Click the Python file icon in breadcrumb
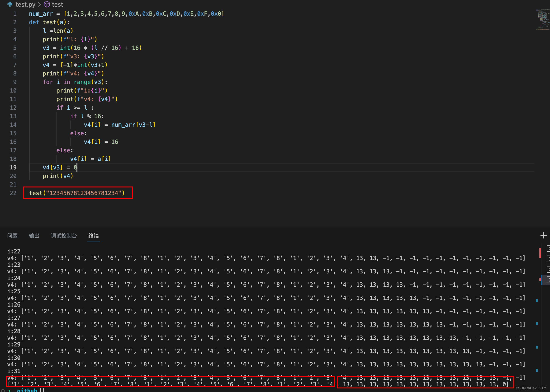This screenshot has width=550, height=392. click(x=10, y=4)
